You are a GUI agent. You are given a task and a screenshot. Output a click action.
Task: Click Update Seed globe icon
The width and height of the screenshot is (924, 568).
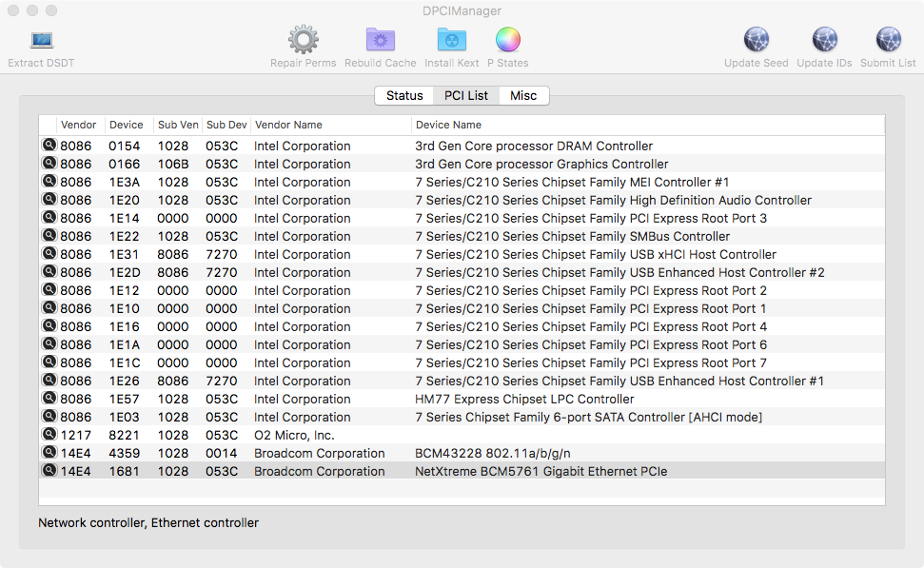[x=757, y=39]
